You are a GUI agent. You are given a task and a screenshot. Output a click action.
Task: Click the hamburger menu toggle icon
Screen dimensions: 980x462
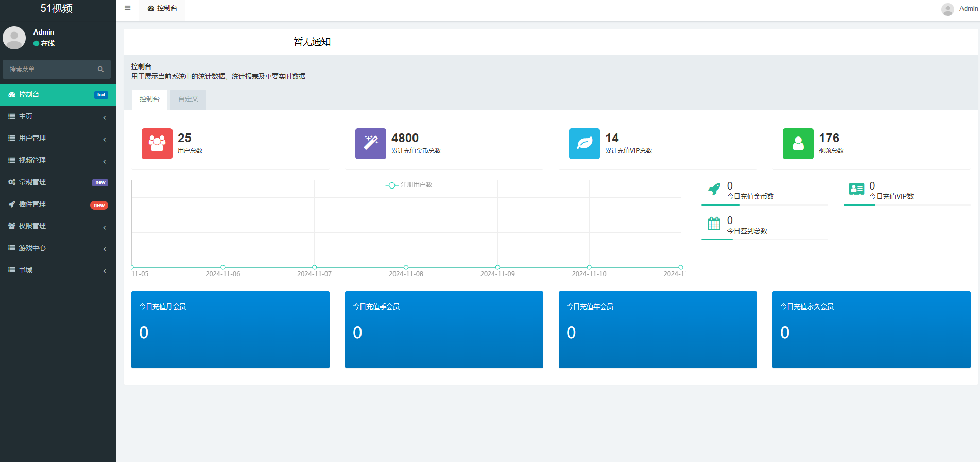(127, 8)
